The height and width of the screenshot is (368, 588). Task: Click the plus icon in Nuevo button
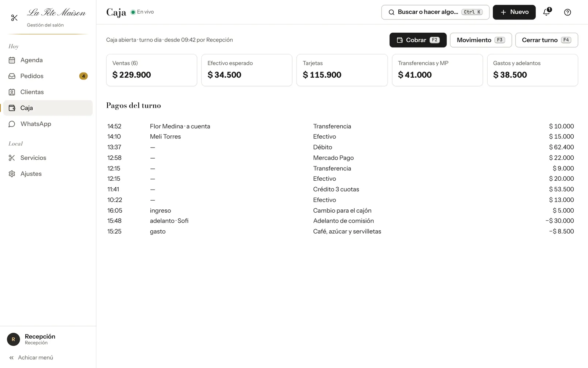(503, 12)
